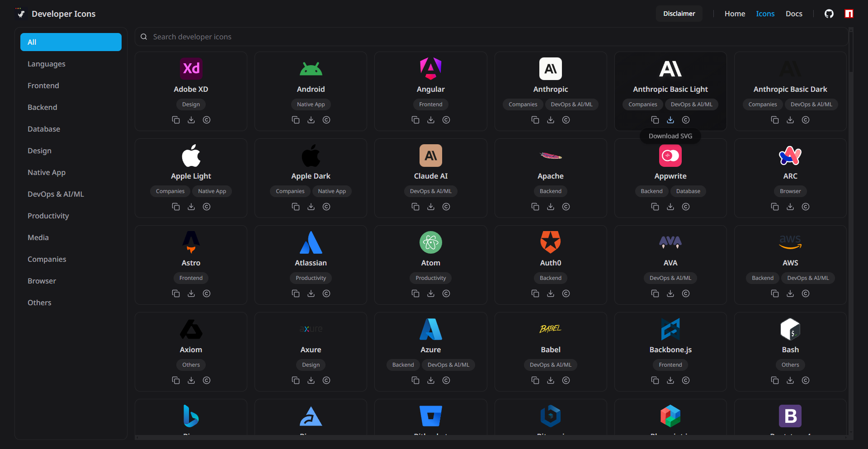Click the Productivity tag on Atom card
868x449 pixels.
pyautogui.click(x=431, y=278)
